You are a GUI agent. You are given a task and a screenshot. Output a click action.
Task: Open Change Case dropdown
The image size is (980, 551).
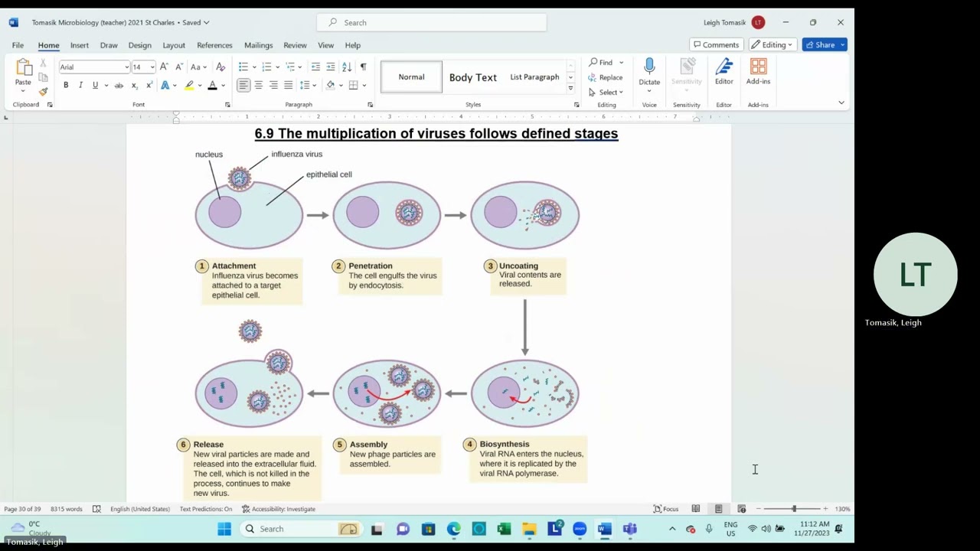coord(199,67)
